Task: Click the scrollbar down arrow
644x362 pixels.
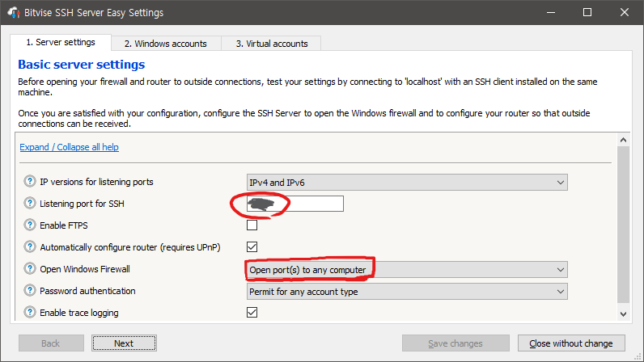Action: [x=623, y=314]
